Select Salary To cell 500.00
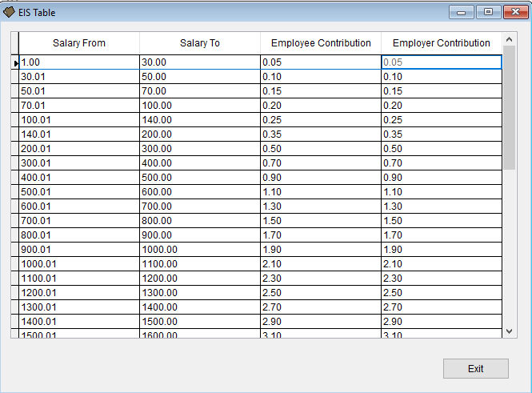The width and height of the screenshot is (532, 393). tap(200, 178)
